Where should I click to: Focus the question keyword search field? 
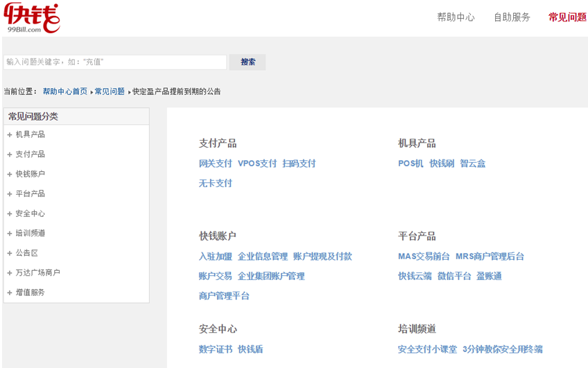click(x=115, y=62)
